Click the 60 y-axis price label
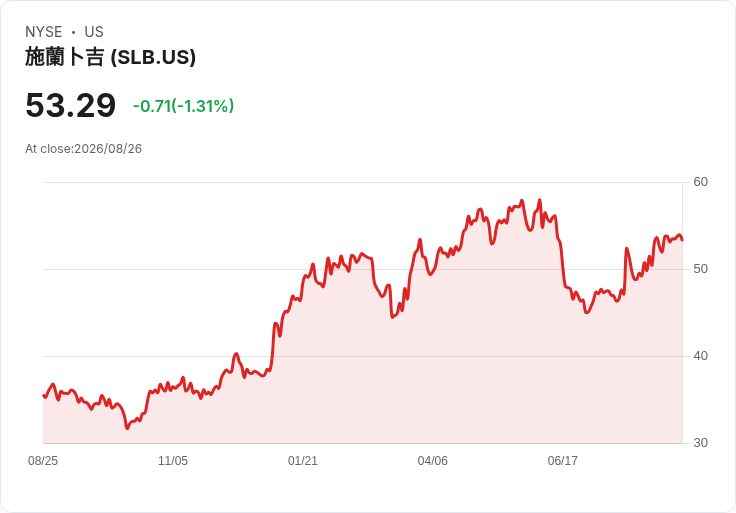Screen dimensions: 736x513 700,182
